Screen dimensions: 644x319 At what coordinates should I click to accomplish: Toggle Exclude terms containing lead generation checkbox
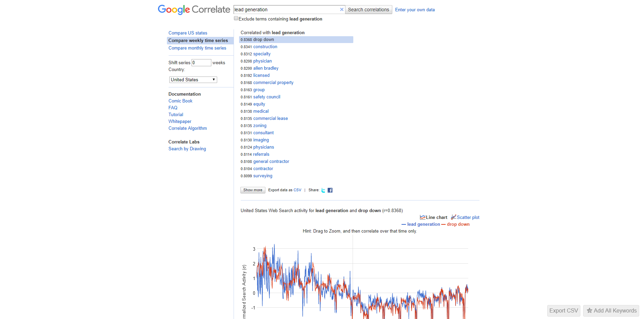click(x=236, y=18)
